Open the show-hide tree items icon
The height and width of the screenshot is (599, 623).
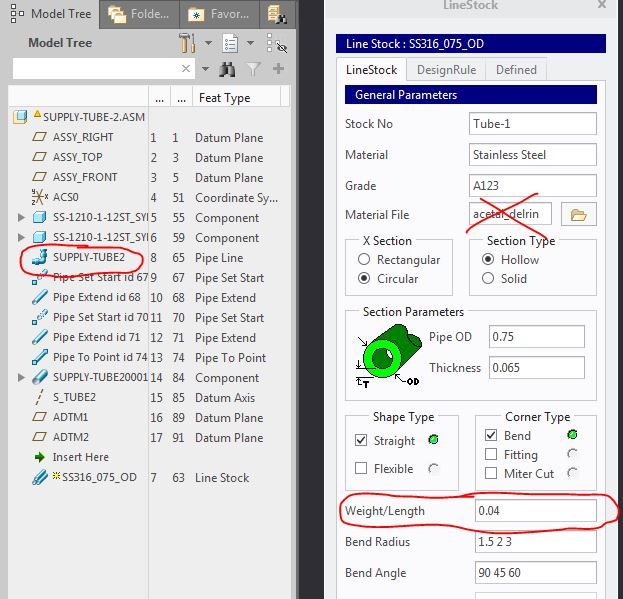click(x=277, y=43)
